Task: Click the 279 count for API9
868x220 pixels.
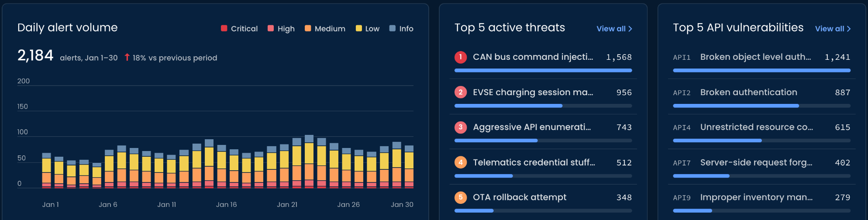Action: pyautogui.click(x=842, y=198)
